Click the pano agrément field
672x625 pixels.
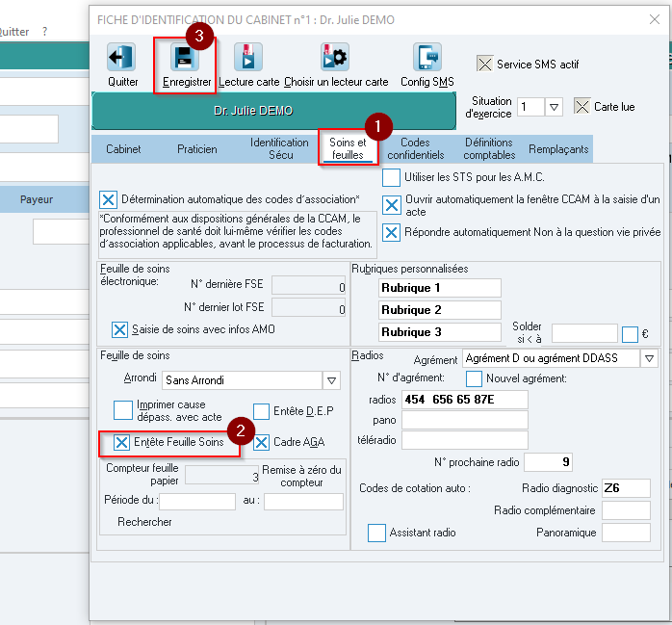(x=465, y=420)
